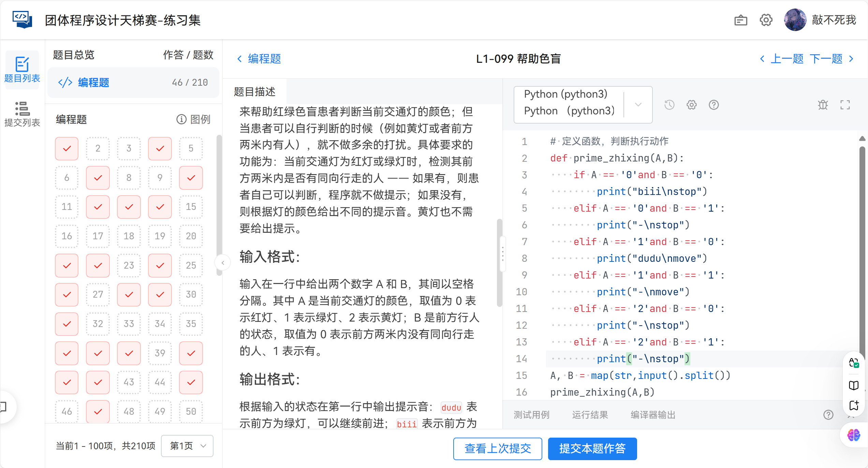
Task: Open the 第1页 page selector
Action: coord(187,446)
